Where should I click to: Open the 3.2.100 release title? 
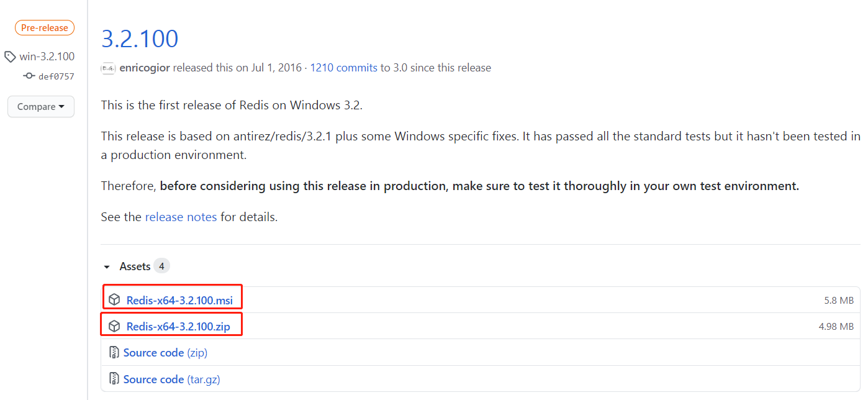(140, 39)
